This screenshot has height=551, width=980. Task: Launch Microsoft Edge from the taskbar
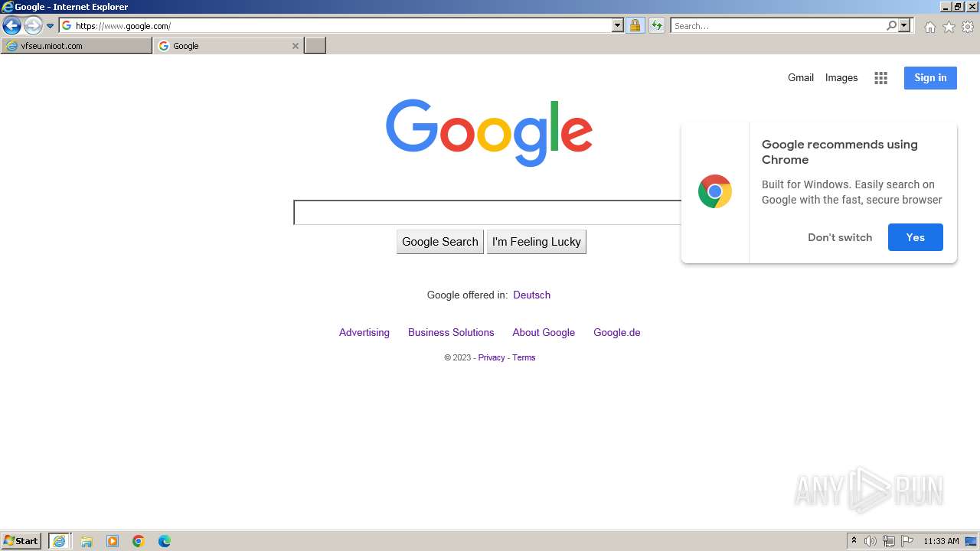165,541
